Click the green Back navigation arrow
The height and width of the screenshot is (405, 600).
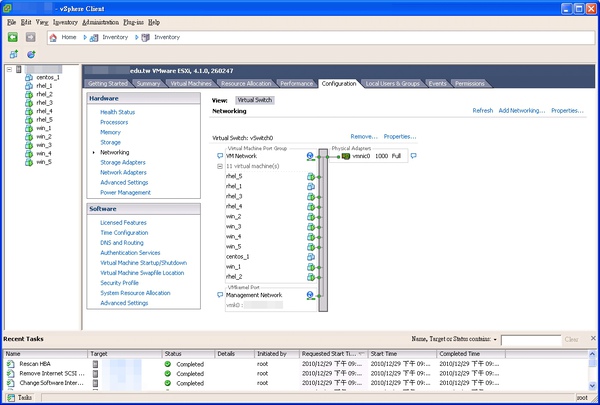pos(13,37)
